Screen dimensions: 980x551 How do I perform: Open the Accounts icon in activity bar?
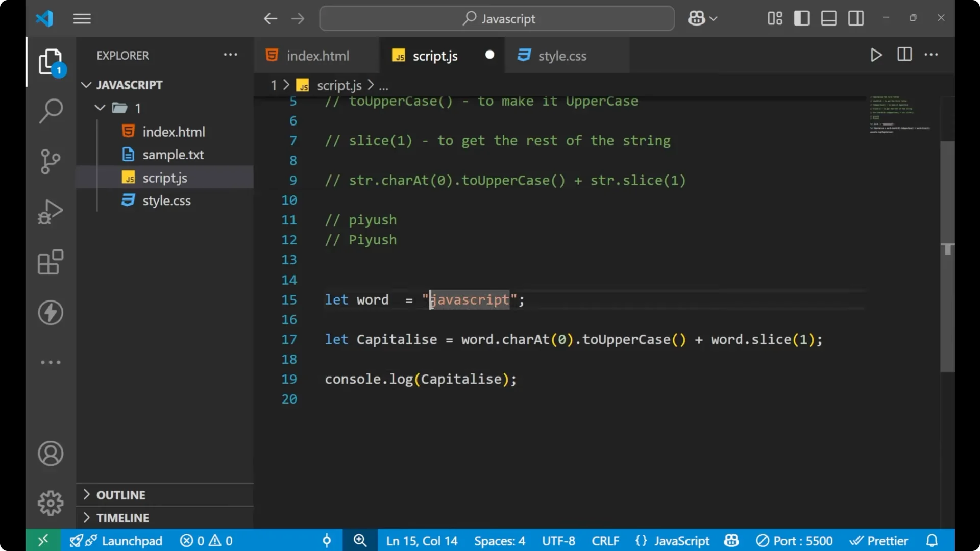(50, 454)
